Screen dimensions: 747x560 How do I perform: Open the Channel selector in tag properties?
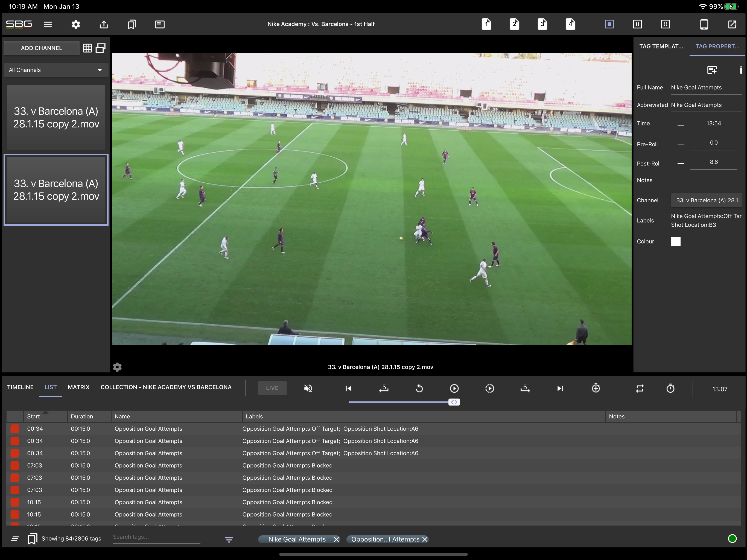pos(706,200)
